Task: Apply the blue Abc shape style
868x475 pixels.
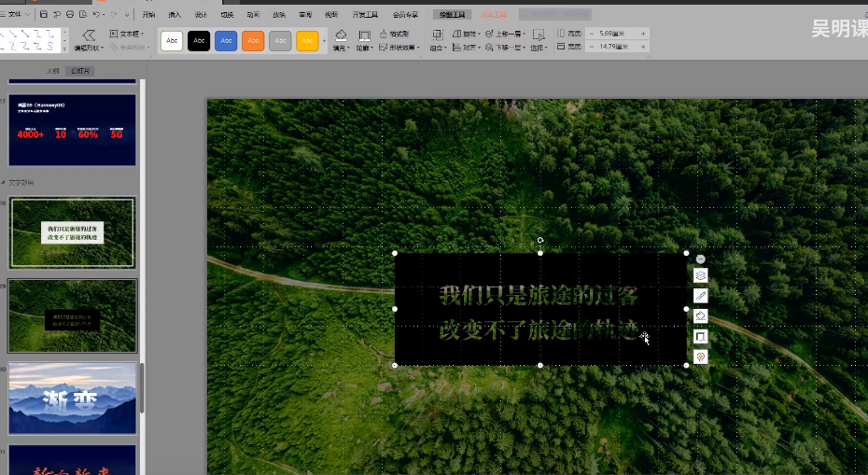Action: 226,41
